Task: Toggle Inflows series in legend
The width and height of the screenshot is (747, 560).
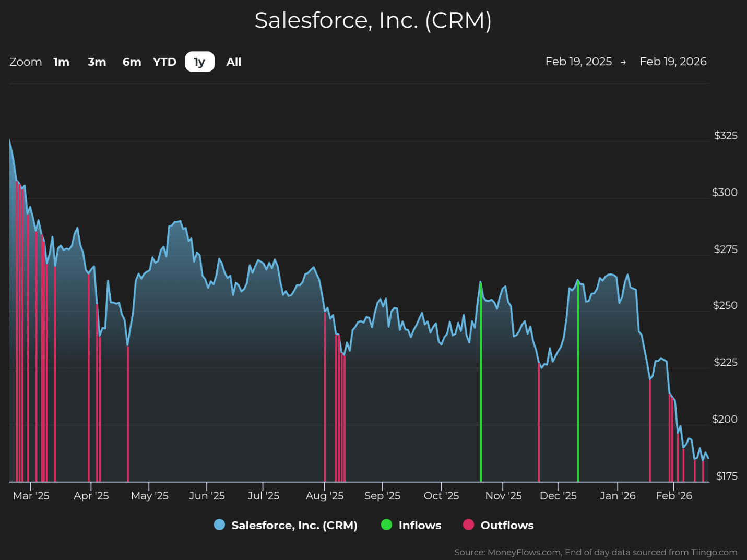Action: 411,525
